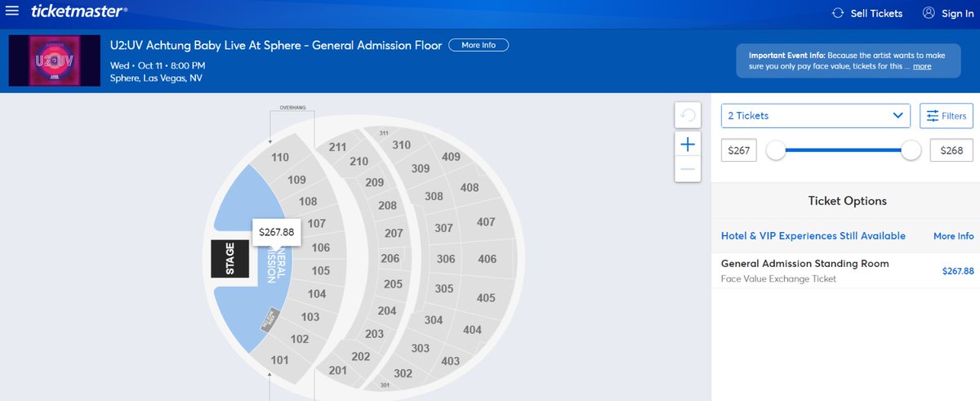The width and height of the screenshot is (980, 401).
Task: Click the maximum price $268 field
Action: click(951, 150)
